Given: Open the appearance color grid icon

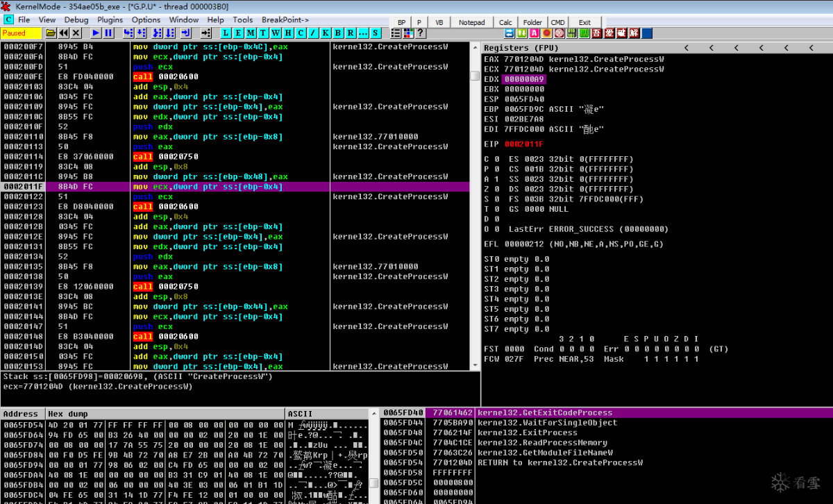Looking at the screenshot, I should 408,33.
